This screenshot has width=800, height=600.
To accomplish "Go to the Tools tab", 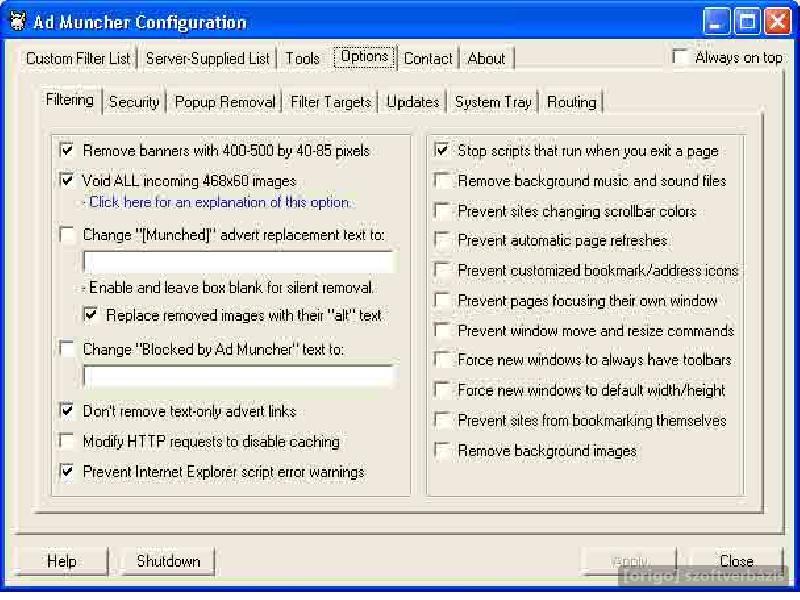I will click(x=302, y=58).
